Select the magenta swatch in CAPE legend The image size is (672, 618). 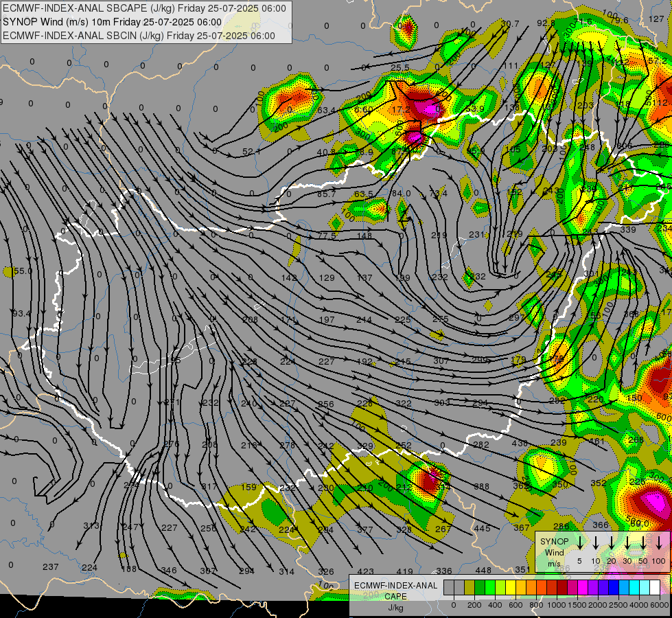pos(583,588)
